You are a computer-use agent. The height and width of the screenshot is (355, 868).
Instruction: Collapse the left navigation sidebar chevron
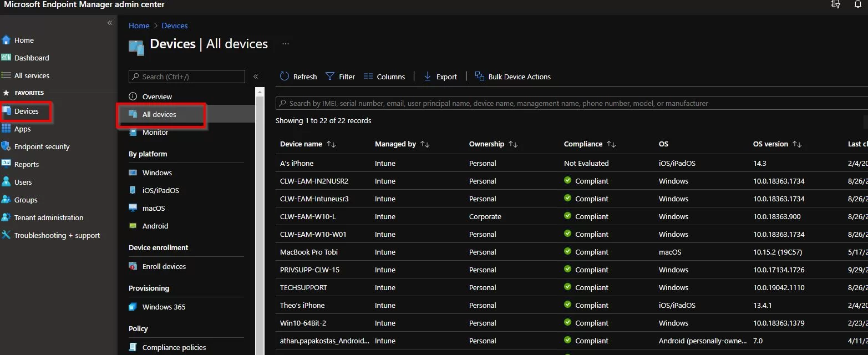coord(110,23)
